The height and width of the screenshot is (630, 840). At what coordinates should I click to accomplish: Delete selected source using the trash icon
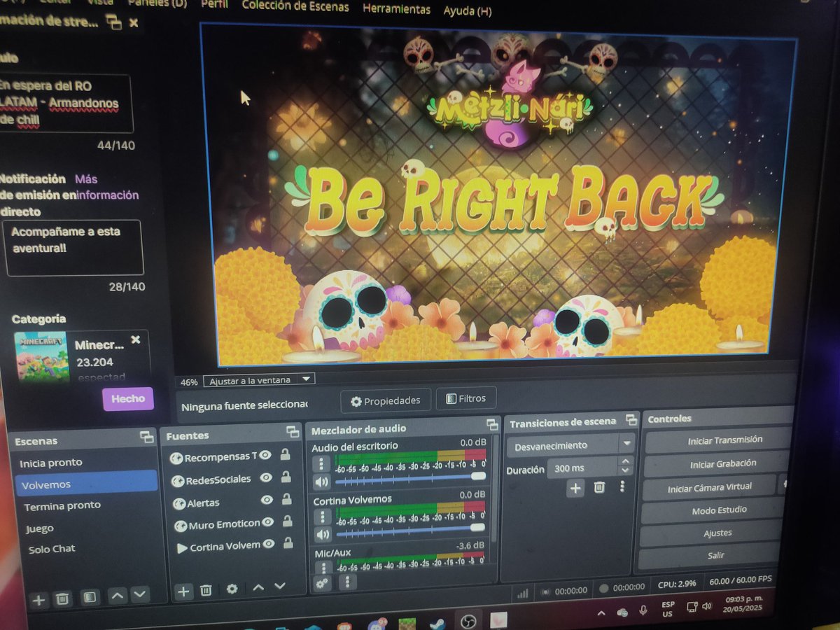click(206, 591)
